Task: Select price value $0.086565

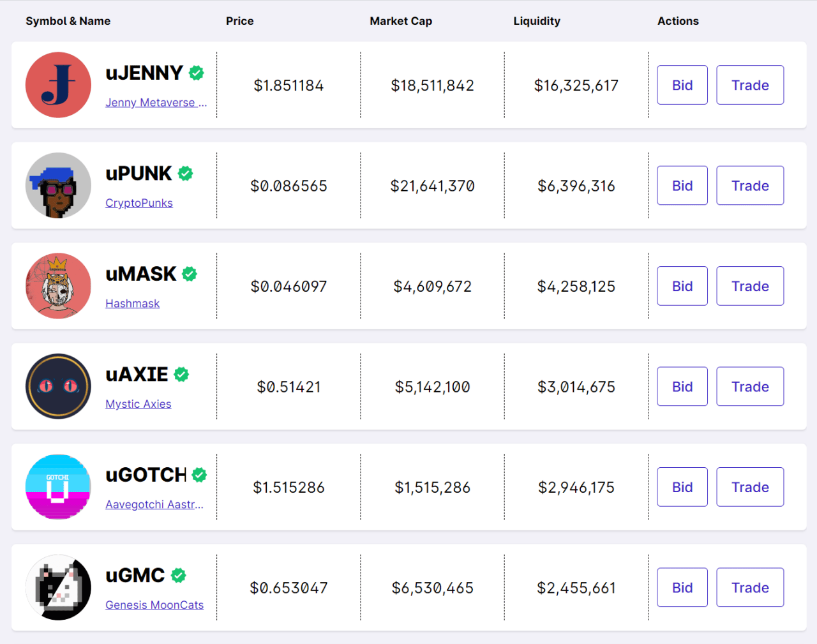Action: (x=289, y=186)
